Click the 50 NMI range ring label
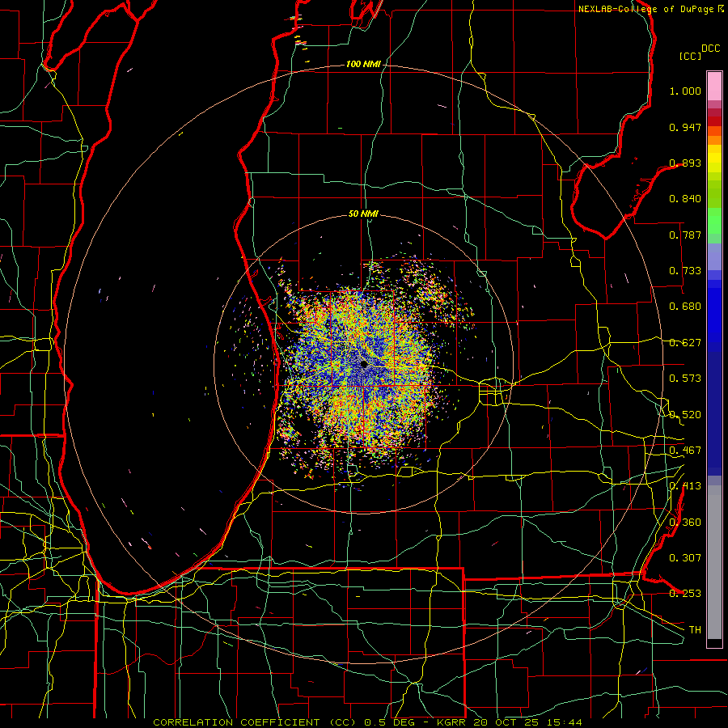Viewport: 728px width, 728px height. tap(363, 214)
